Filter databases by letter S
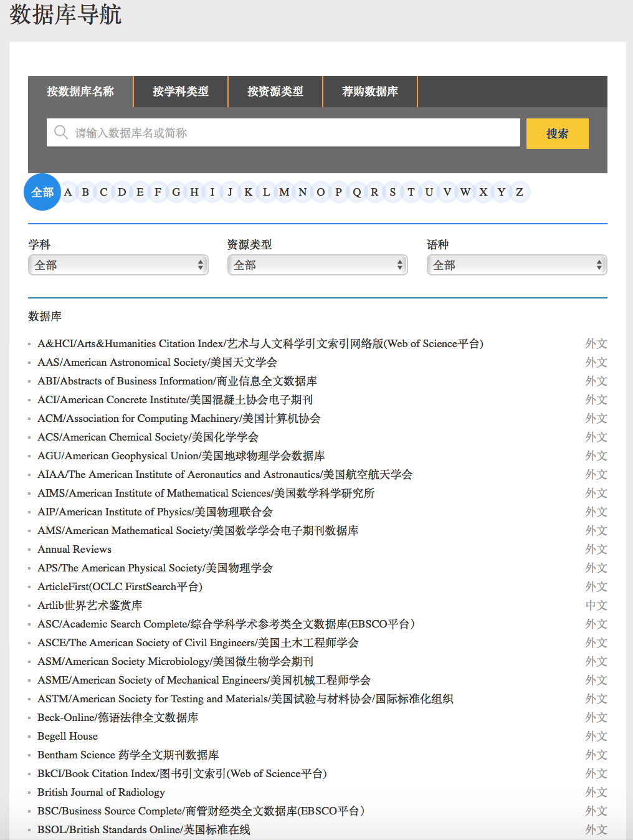 (393, 192)
